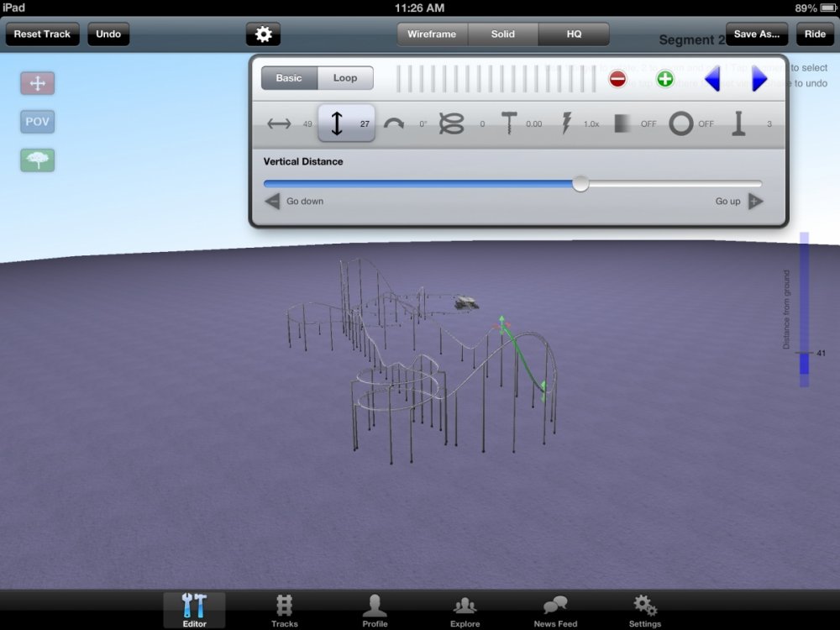840x630 pixels.
Task: Select the track support pillar tool
Action: [738, 123]
